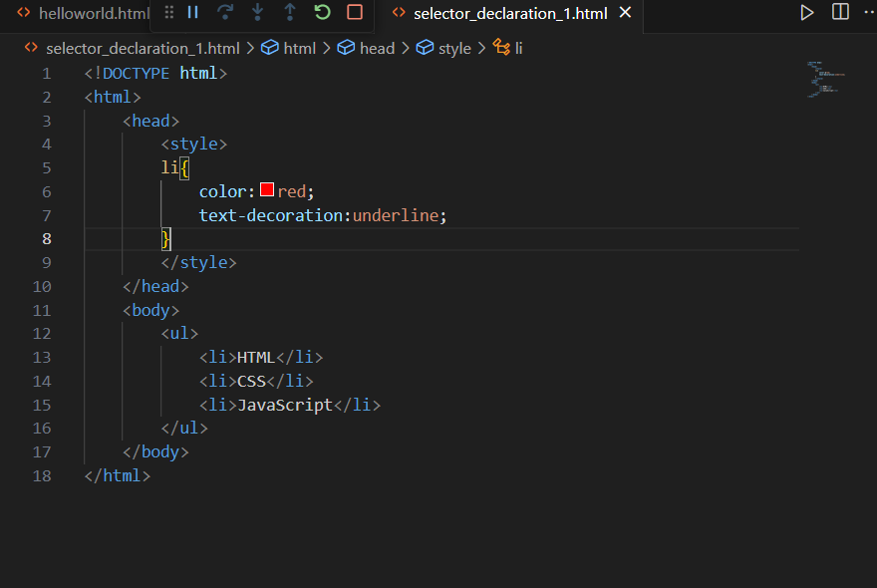Pause the debug session

pyautogui.click(x=193, y=12)
